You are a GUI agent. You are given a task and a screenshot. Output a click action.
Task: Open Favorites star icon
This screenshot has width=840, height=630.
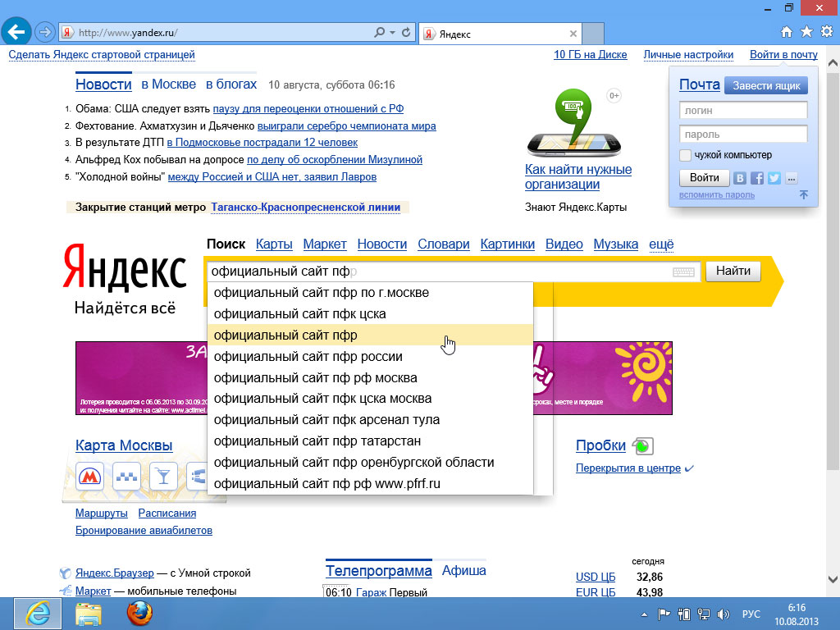pos(806,32)
